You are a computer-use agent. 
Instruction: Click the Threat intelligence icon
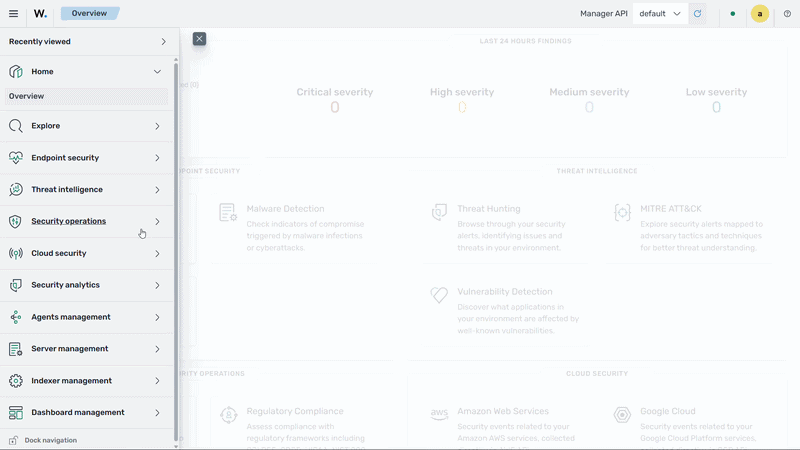(16, 189)
